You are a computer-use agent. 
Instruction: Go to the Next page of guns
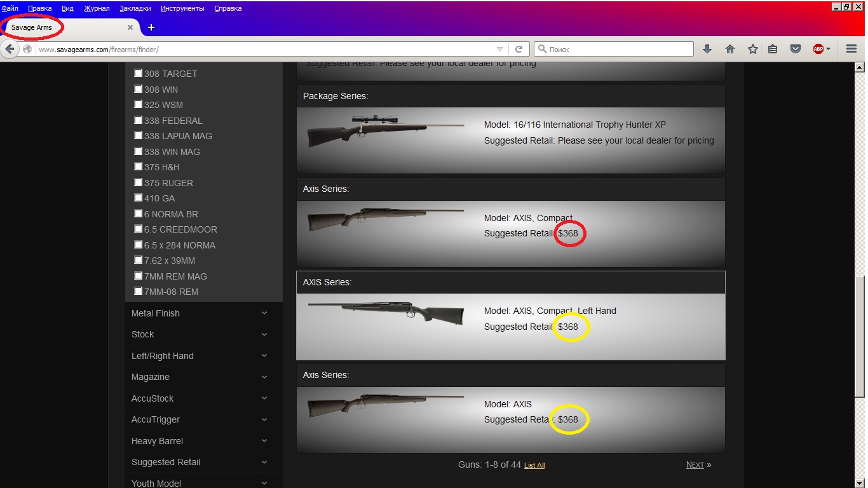point(695,464)
